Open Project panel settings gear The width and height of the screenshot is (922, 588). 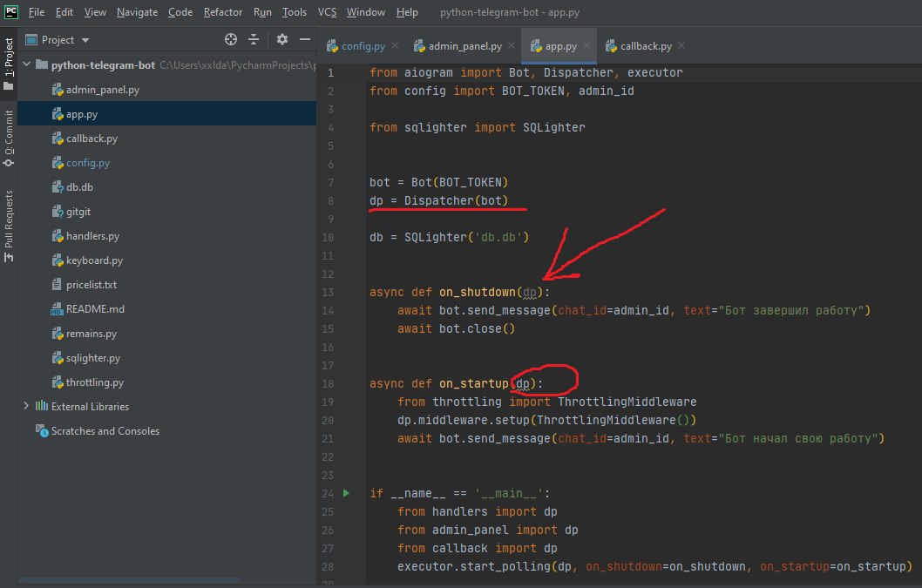click(x=281, y=39)
